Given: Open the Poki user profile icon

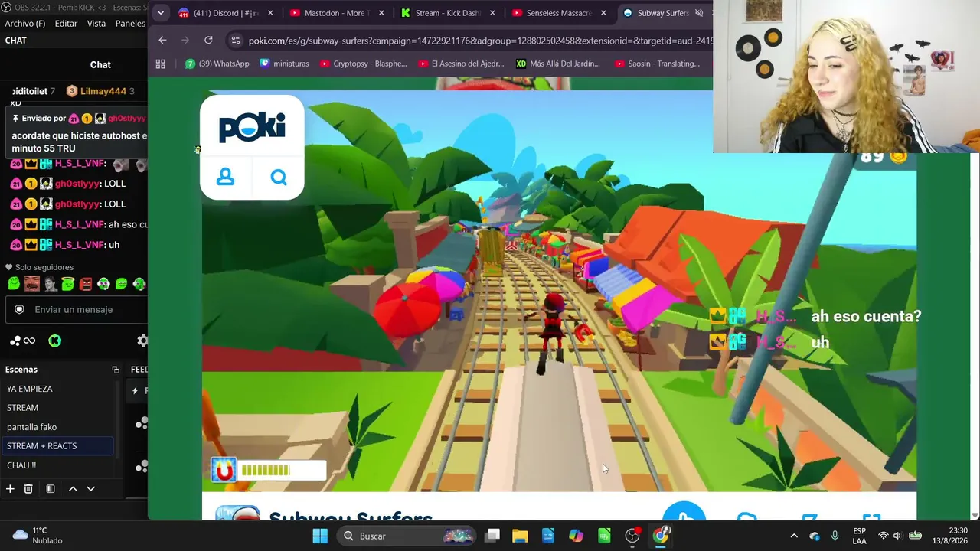Looking at the screenshot, I should [x=225, y=177].
